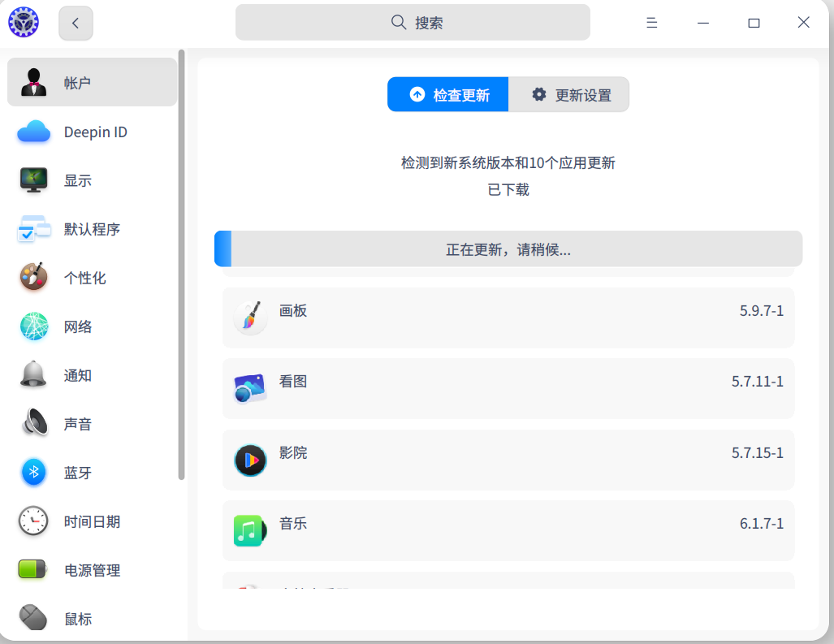Click the 画板 paintbrush app icon
This screenshot has height=644, width=834.
coord(250,318)
